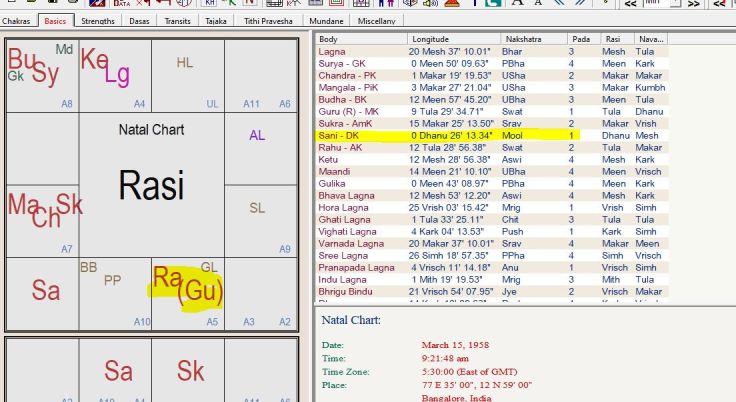The height and width of the screenshot is (402, 736).
Task: Select the Hora Lagna table row
Action: point(440,207)
